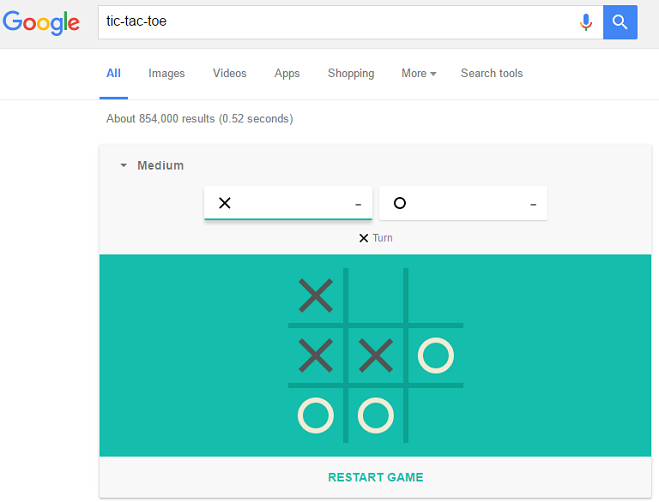Place a mark in the bottom-right square

[436, 415]
